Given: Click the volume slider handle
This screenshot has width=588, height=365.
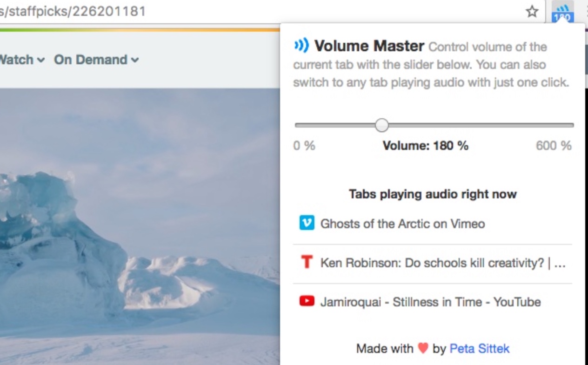Looking at the screenshot, I should coord(382,125).
